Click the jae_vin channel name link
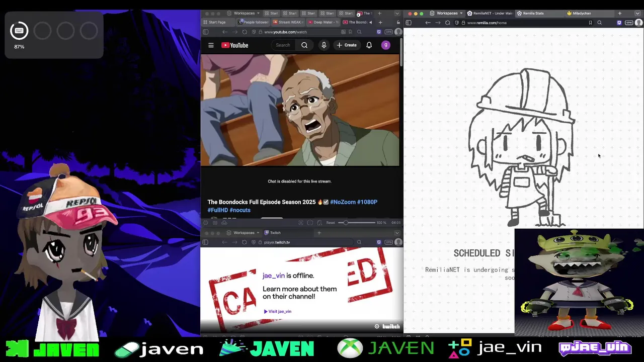Screen dimensions: 644x362 pos(273,276)
